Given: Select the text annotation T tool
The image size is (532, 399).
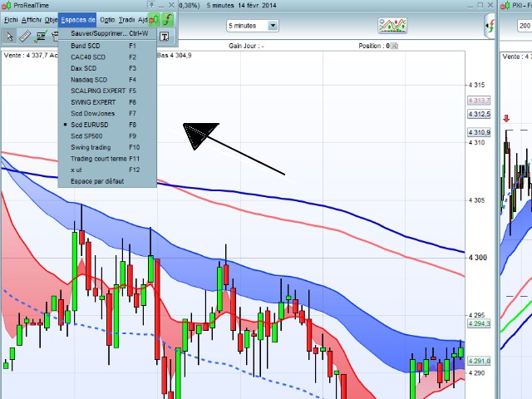Looking at the screenshot, I should pos(165,37).
